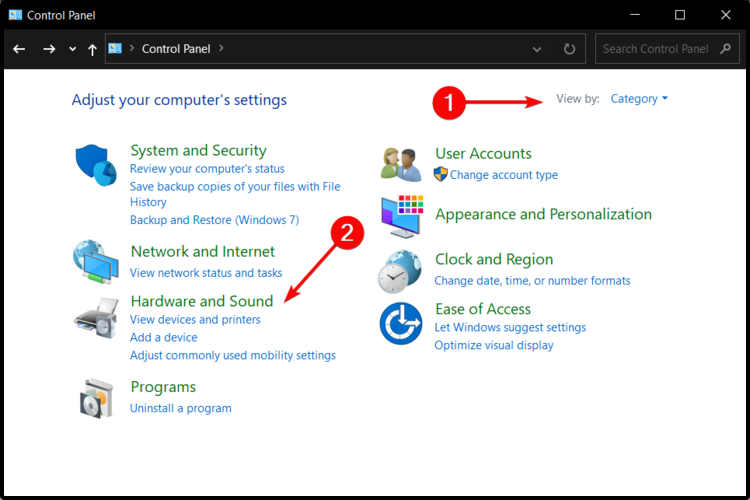The width and height of the screenshot is (750, 500).
Task: Open System and Security category
Action: tap(199, 150)
